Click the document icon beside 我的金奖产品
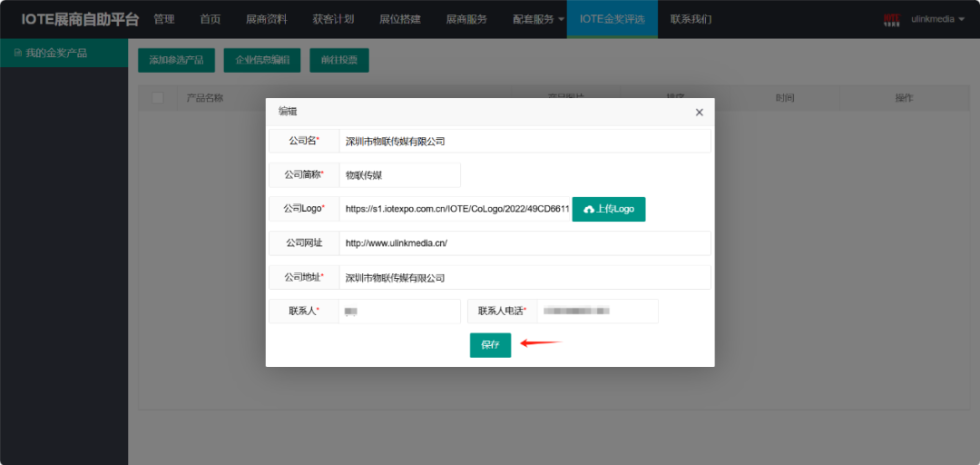Screen dimensions: 980x465 [x=17, y=54]
